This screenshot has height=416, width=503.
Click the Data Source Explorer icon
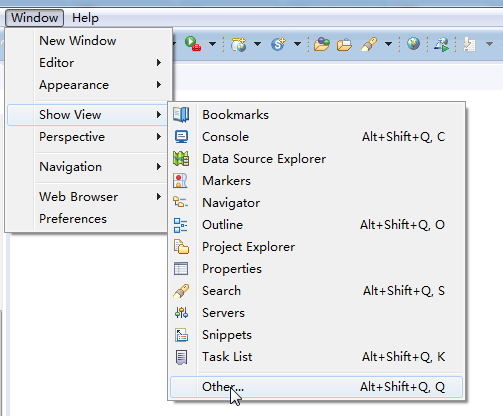coord(181,159)
